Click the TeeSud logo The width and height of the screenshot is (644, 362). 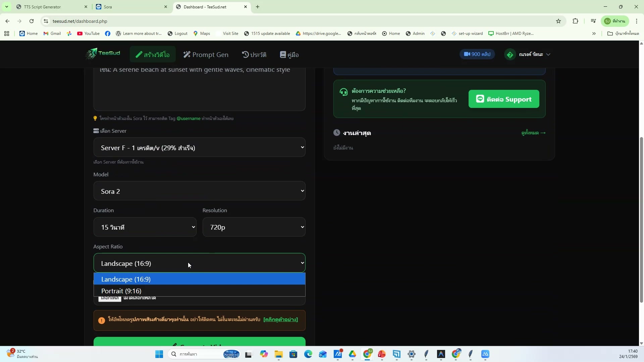(103, 54)
